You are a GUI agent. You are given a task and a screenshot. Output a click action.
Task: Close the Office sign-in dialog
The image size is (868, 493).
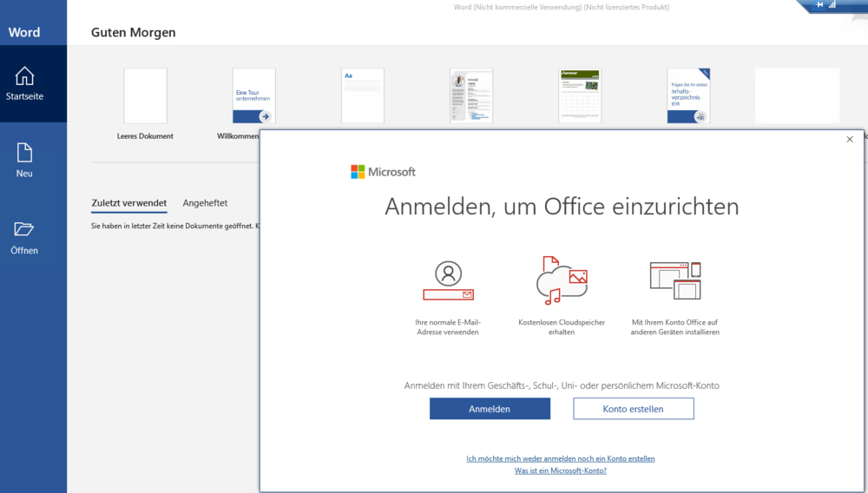coord(850,139)
